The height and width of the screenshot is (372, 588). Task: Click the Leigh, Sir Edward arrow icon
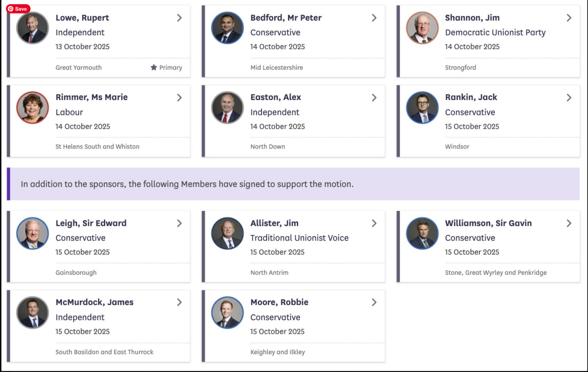point(179,223)
